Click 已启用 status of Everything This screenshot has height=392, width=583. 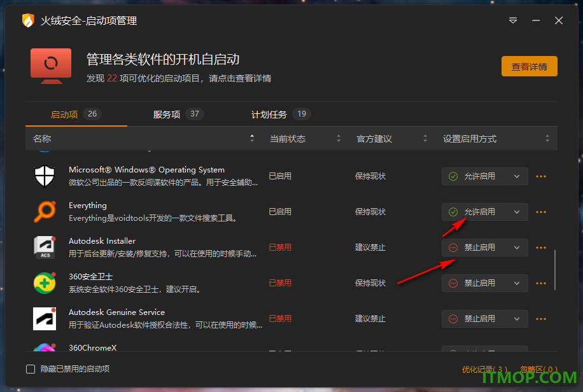[x=280, y=212]
